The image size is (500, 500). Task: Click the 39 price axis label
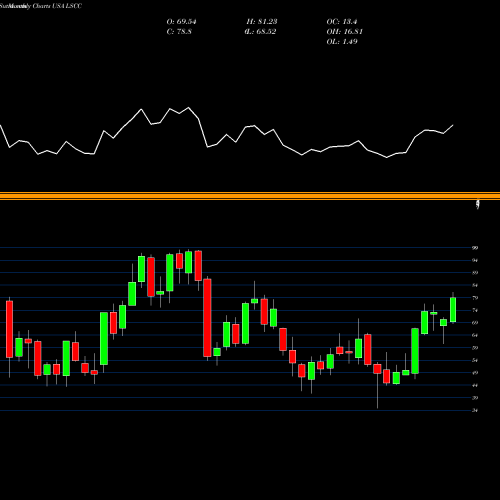475,398
